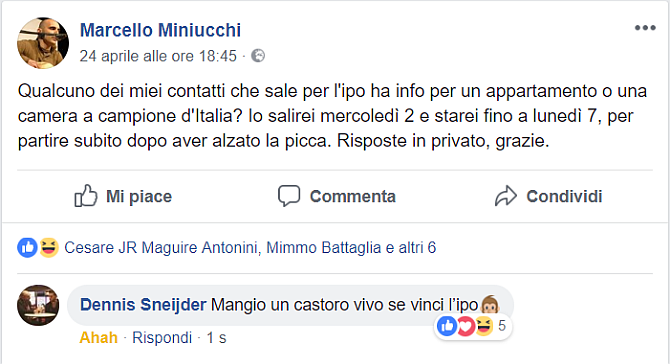The image size is (670, 364).
Task: Open the post timestamp 24 aprile alle ore 18:45
Action: click(158, 56)
